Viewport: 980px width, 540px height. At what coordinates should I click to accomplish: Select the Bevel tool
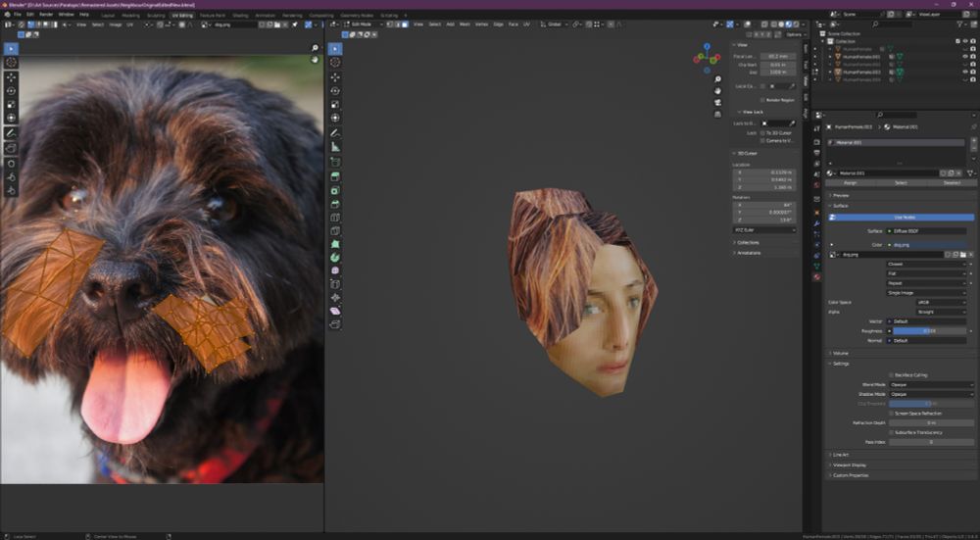tap(335, 205)
